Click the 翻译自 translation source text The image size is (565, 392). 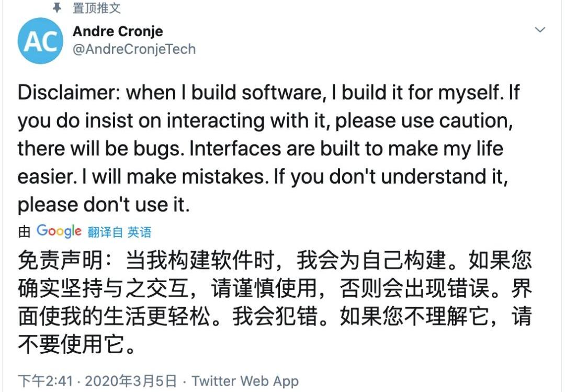[x=105, y=232]
